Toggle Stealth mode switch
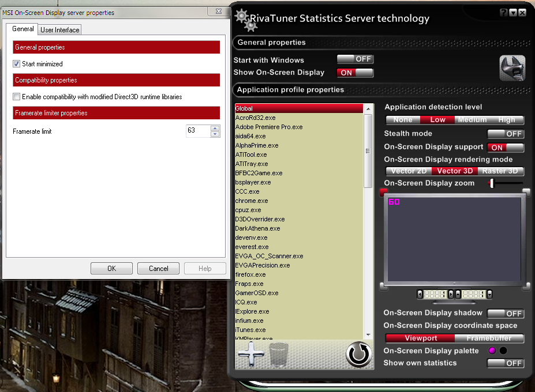Image resolution: width=535 pixels, height=392 pixels. pos(506,134)
